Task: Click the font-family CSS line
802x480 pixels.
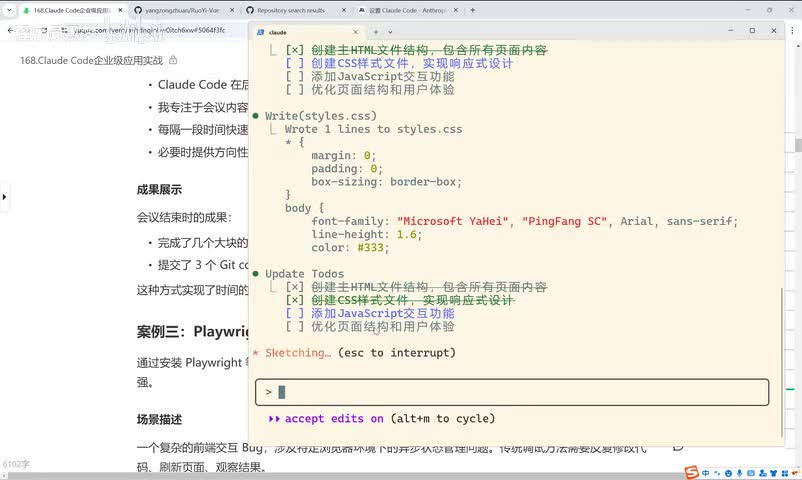Action: (525, 222)
